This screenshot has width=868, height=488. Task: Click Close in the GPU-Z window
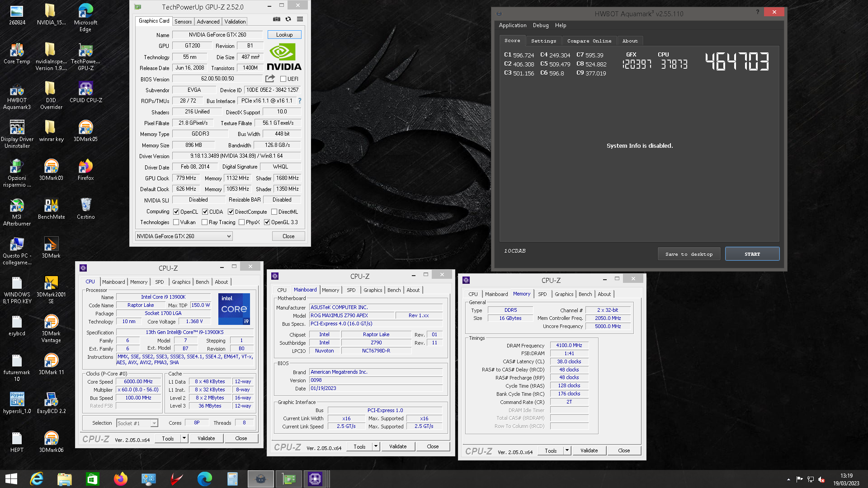(288, 236)
